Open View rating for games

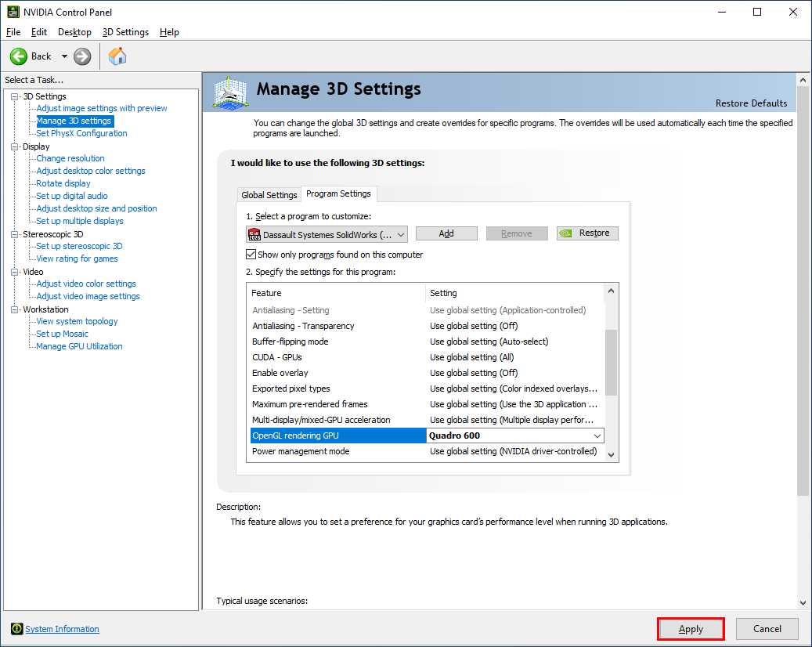click(x=77, y=258)
